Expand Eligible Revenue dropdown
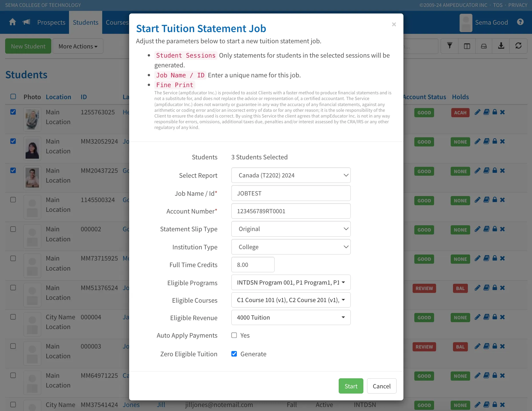This screenshot has height=411, width=532. [291, 318]
